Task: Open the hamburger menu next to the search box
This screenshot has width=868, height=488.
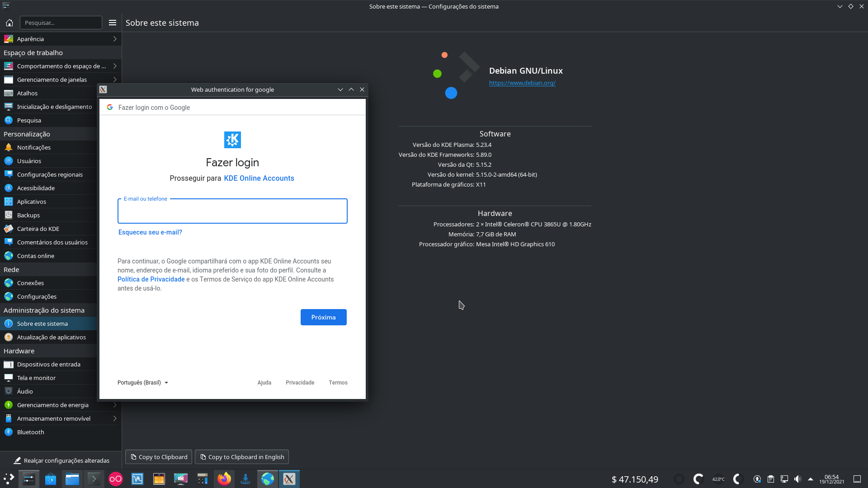Action: [x=113, y=23]
